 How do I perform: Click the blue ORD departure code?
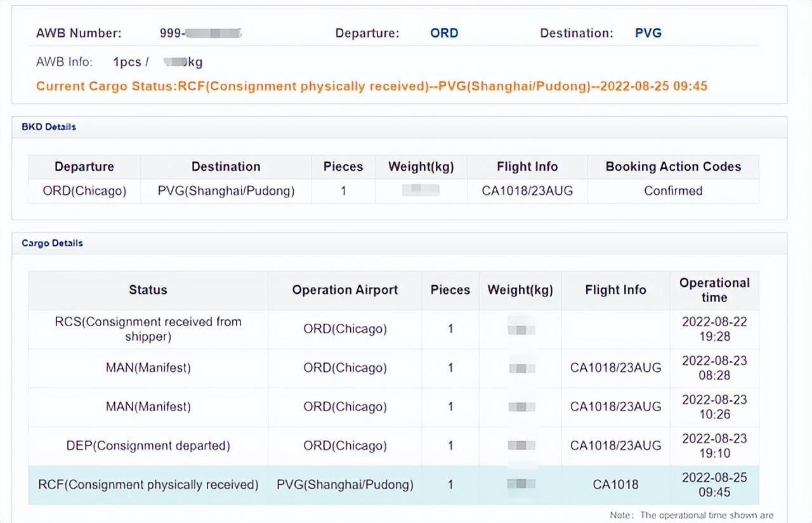(x=444, y=33)
